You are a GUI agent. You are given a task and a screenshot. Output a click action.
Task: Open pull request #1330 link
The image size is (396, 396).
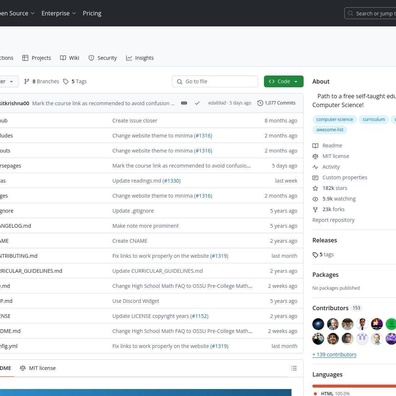172,181
